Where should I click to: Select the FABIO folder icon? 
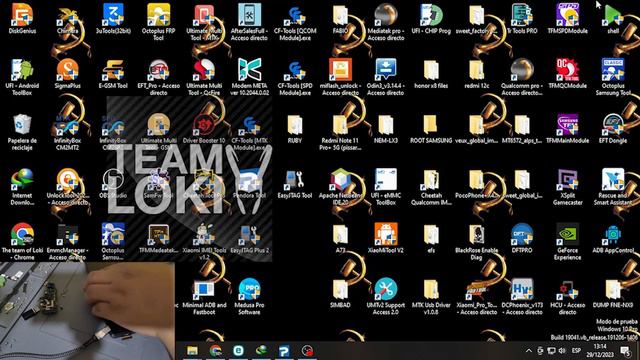340,16
